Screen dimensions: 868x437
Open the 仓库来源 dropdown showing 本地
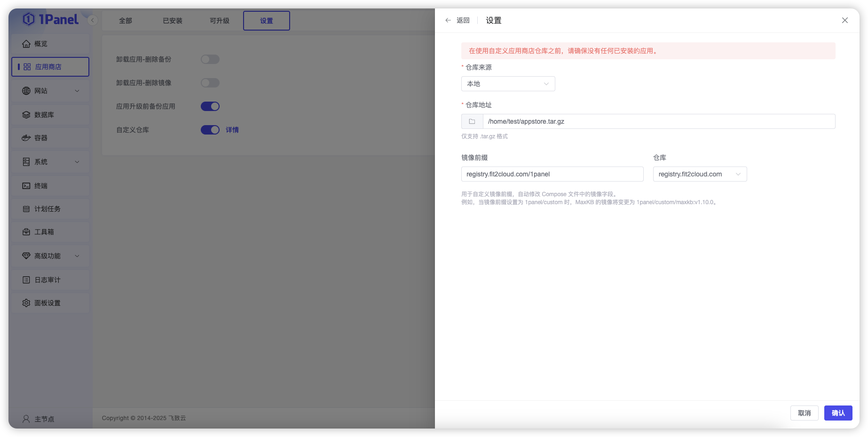coord(508,83)
